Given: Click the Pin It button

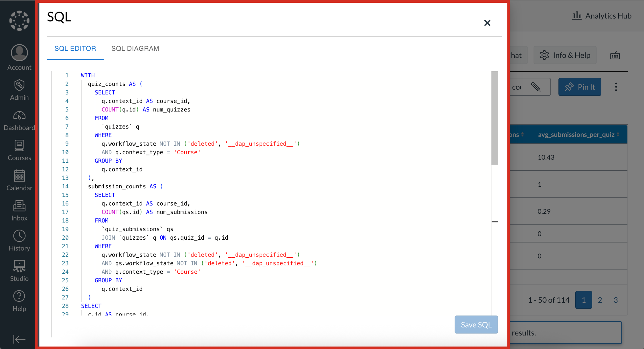Looking at the screenshot, I should click(580, 87).
